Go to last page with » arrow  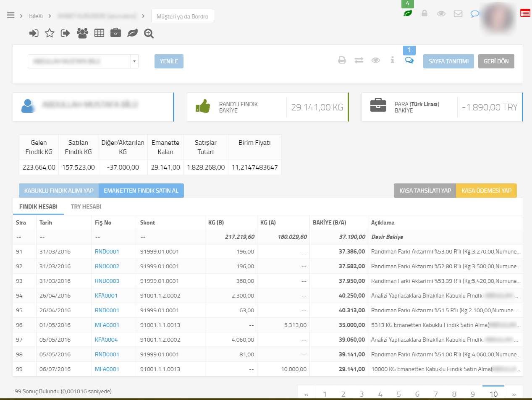pyautogui.click(x=514, y=394)
